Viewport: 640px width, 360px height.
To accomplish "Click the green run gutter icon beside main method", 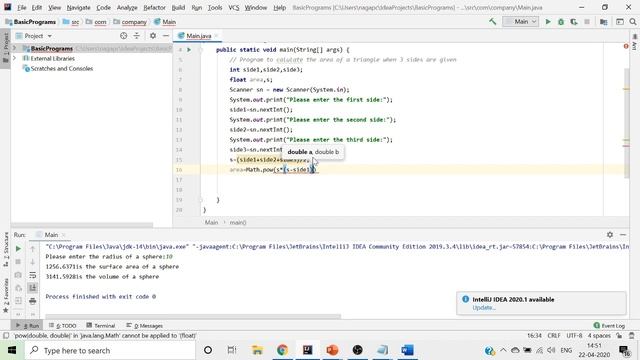I will [x=189, y=50].
